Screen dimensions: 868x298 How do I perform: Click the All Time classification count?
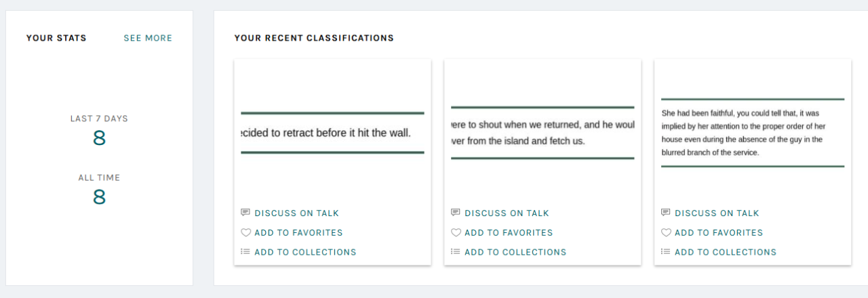pos(99,197)
